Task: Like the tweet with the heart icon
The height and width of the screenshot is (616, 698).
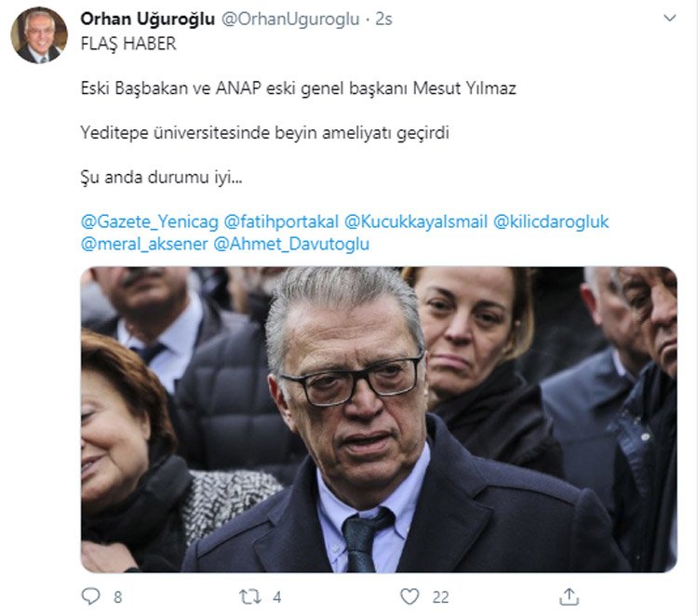Action: click(x=409, y=596)
